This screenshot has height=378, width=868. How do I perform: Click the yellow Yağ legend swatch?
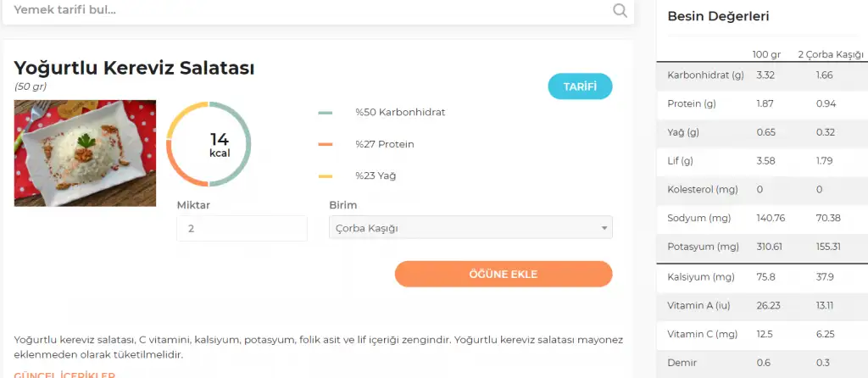click(325, 176)
